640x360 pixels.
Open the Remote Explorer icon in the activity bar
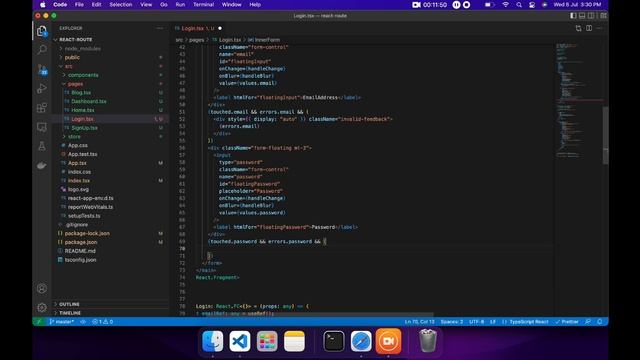pyautogui.click(x=42, y=127)
